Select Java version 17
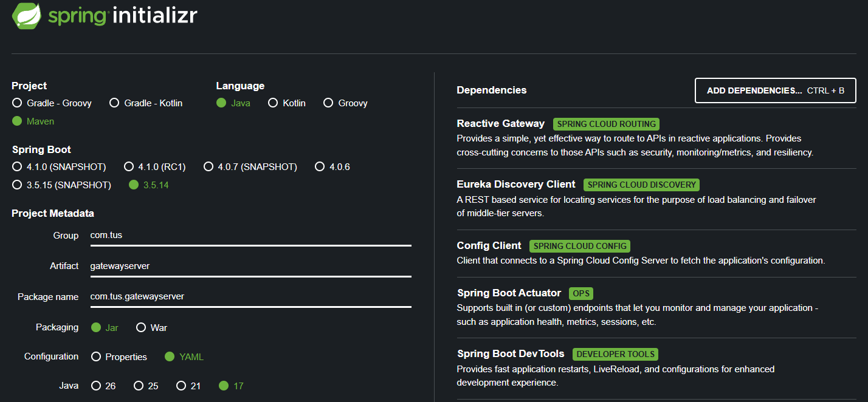868x402 pixels. coord(231,386)
